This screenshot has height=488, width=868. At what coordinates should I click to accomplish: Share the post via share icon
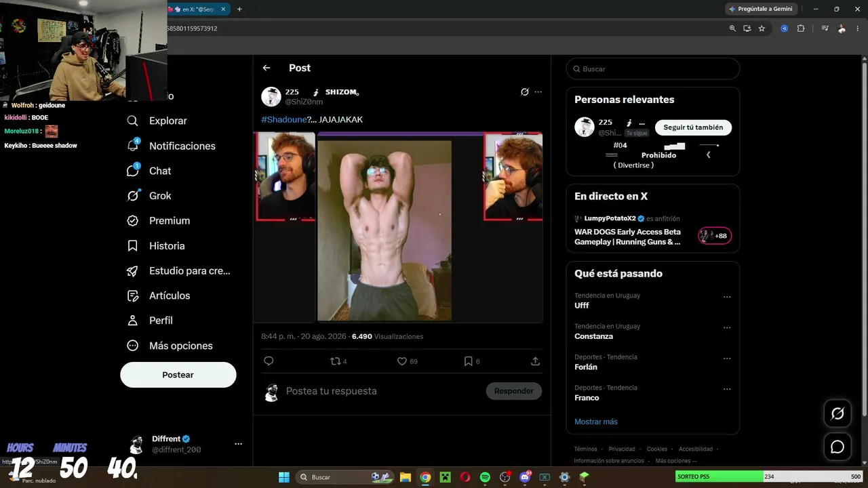[535, 361]
